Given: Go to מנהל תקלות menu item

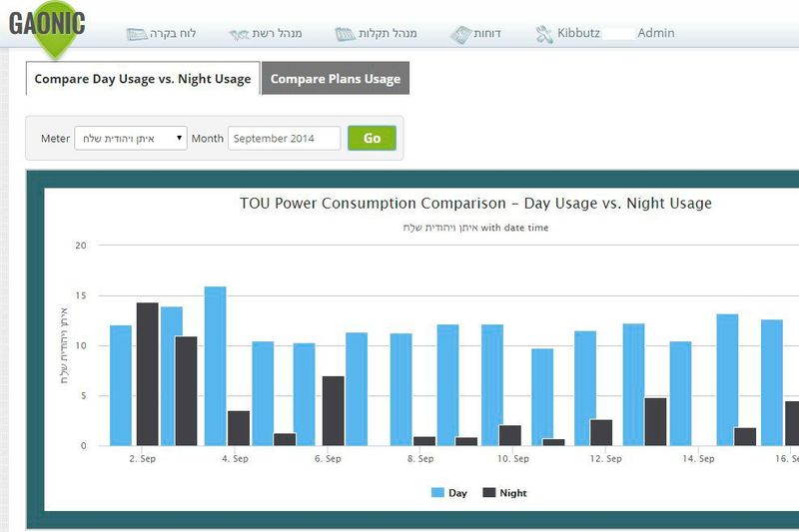Looking at the screenshot, I should click(x=389, y=33).
